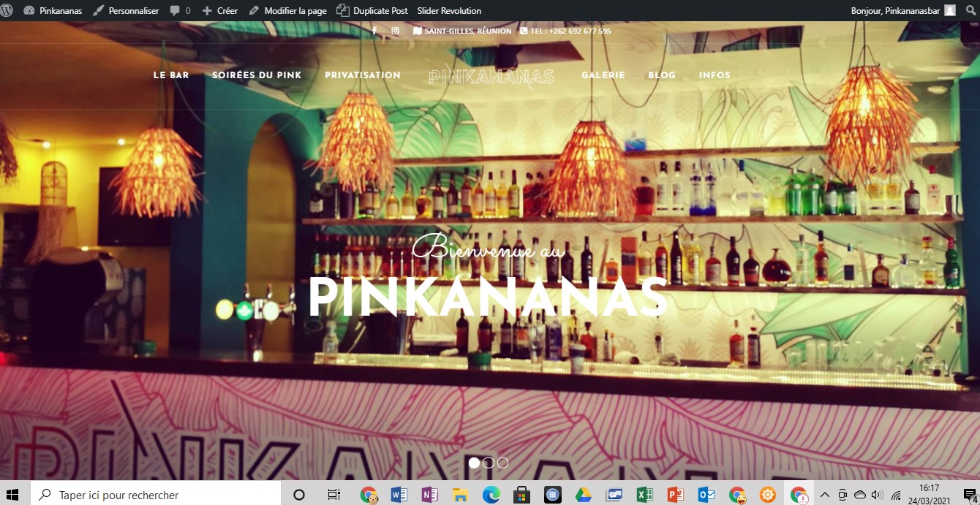Click the taskbar search field Taper ici pour rechercher
Image resolution: width=980 pixels, height=505 pixels.
pyautogui.click(x=155, y=495)
